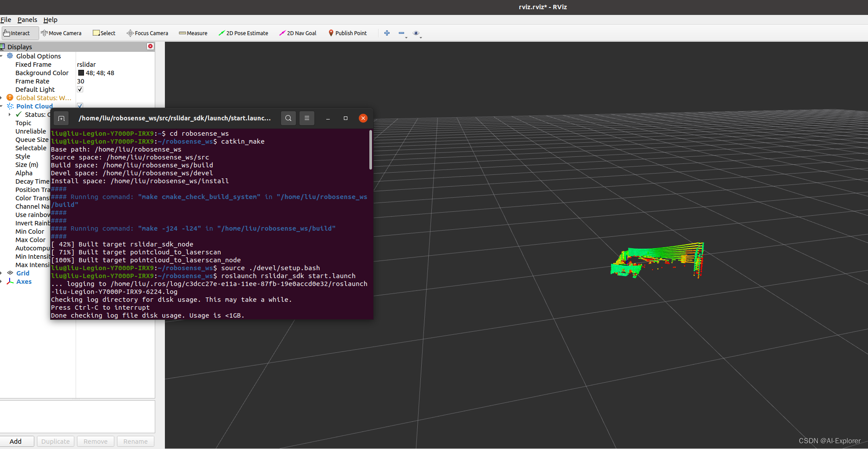Image resolution: width=868 pixels, height=449 pixels.
Task: Click the Axes label
Action: click(x=24, y=282)
